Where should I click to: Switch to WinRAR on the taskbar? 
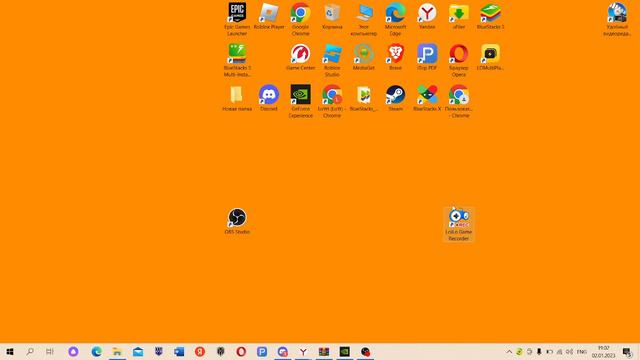[x=324, y=351]
